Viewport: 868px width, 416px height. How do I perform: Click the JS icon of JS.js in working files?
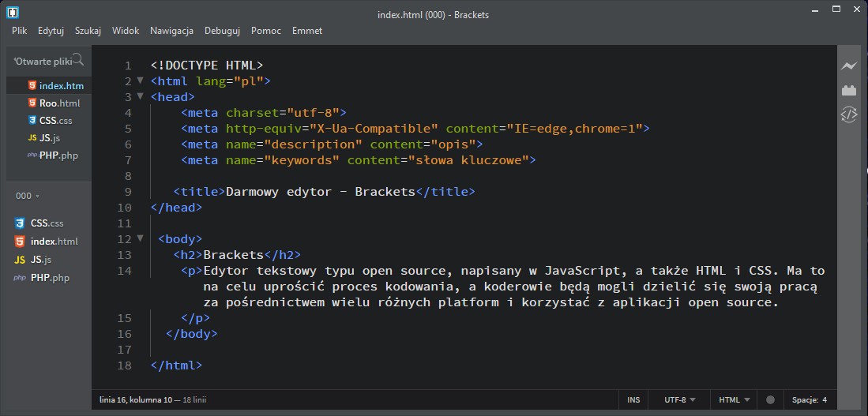[32, 137]
